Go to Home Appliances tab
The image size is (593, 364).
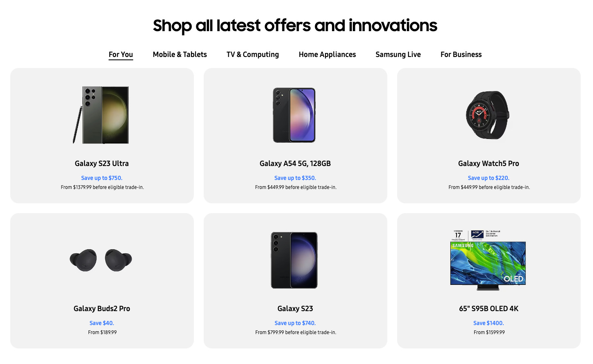pos(327,55)
